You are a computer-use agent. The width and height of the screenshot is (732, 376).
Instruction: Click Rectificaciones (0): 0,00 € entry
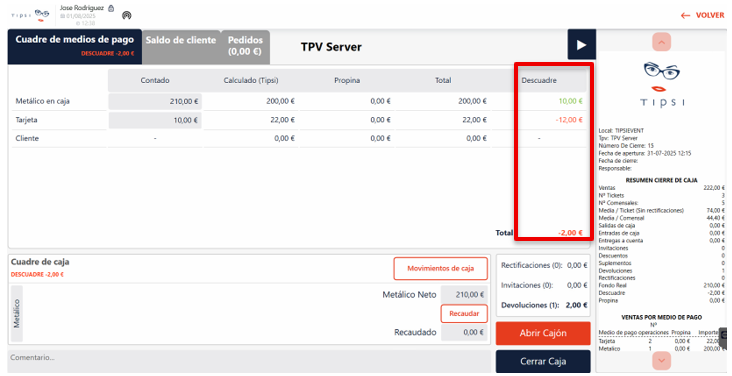click(544, 265)
